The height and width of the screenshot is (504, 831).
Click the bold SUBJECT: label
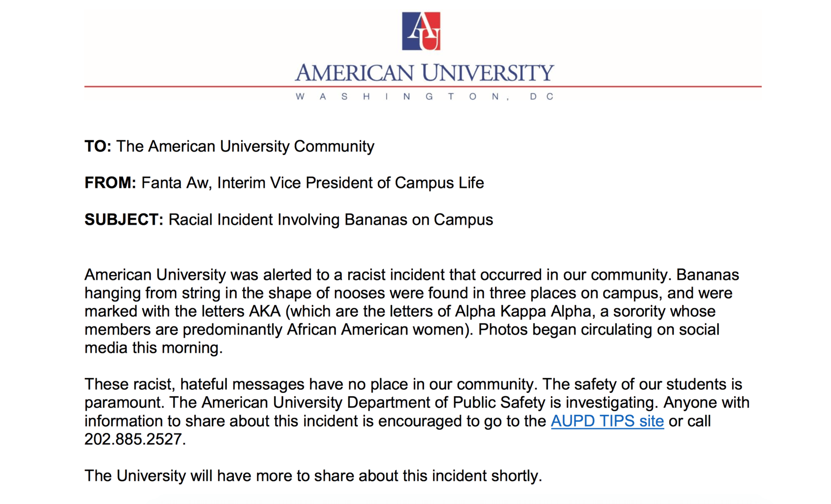124,220
